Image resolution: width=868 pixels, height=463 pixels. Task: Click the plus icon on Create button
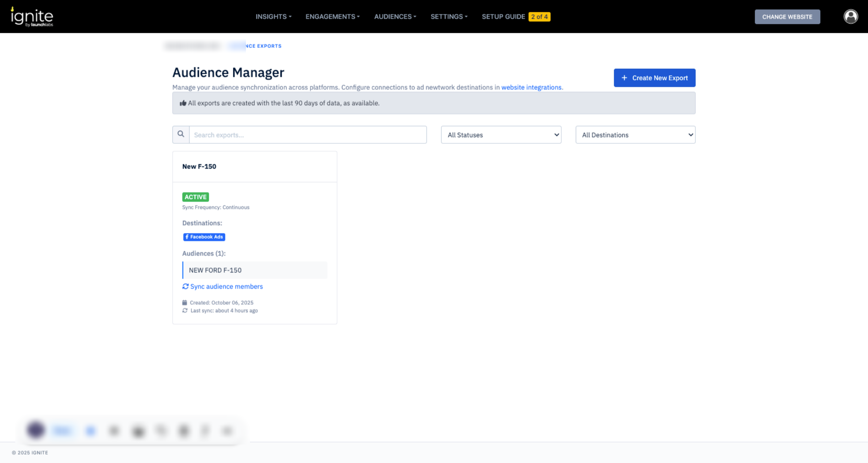tap(624, 78)
